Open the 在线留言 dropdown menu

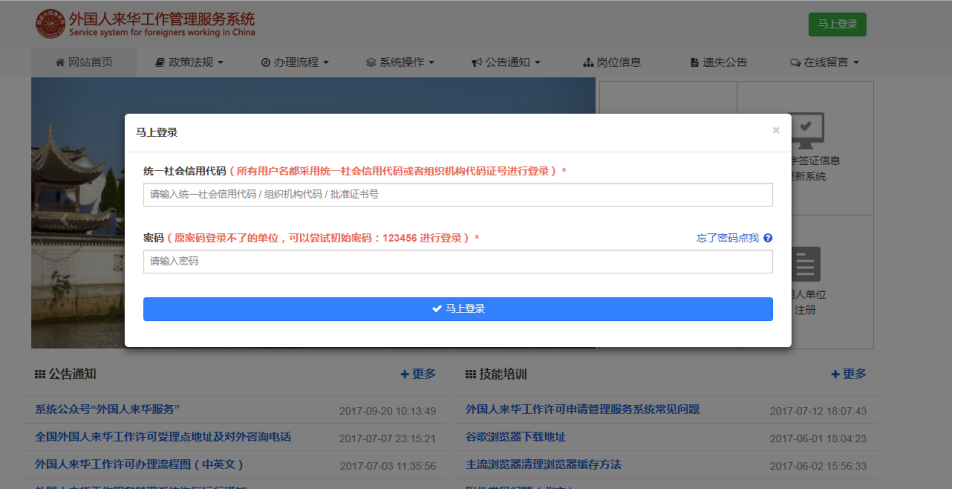coord(824,62)
